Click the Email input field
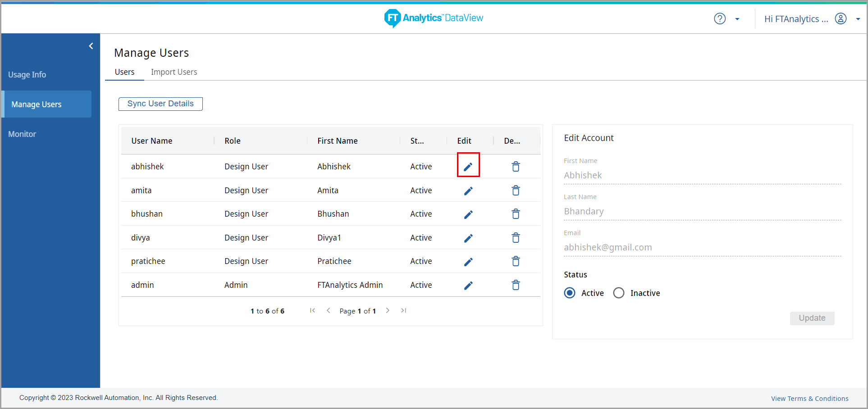Image resolution: width=868 pixels, height=409 pixels. 703,247
